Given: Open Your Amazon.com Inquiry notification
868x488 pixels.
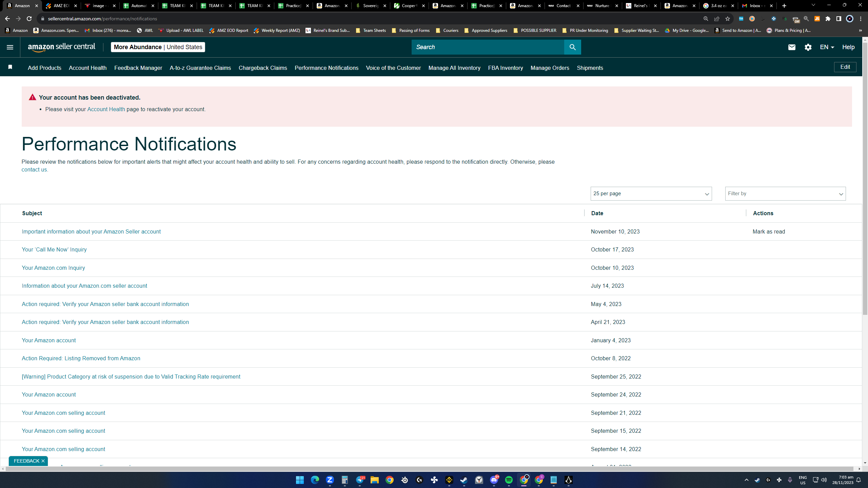Looking at the screenshot, I should pos(53,268).
